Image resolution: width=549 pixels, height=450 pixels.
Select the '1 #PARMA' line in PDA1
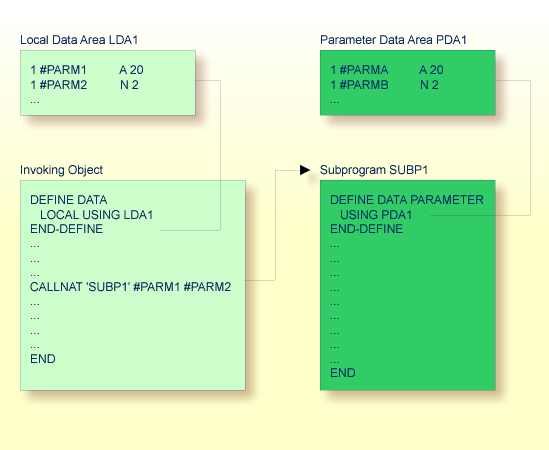click(359, 70)
